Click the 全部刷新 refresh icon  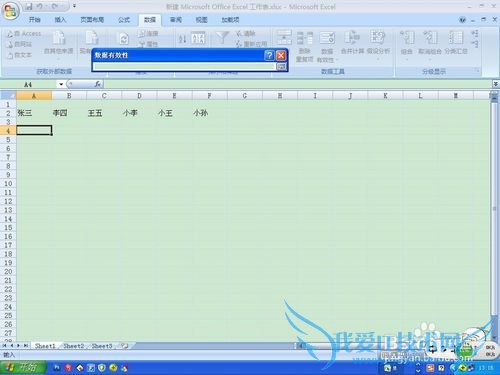click(x=124, y=39)
